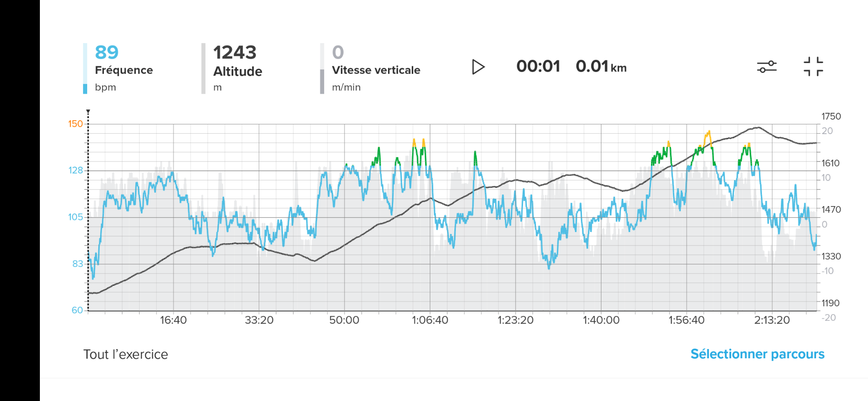
Task: Exit fullscreen with the collapse icon
Action: 813,66
